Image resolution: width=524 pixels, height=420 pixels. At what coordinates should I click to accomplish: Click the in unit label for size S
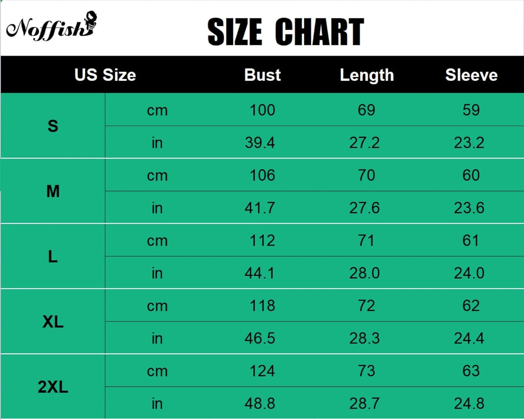[x=157, y=142]
